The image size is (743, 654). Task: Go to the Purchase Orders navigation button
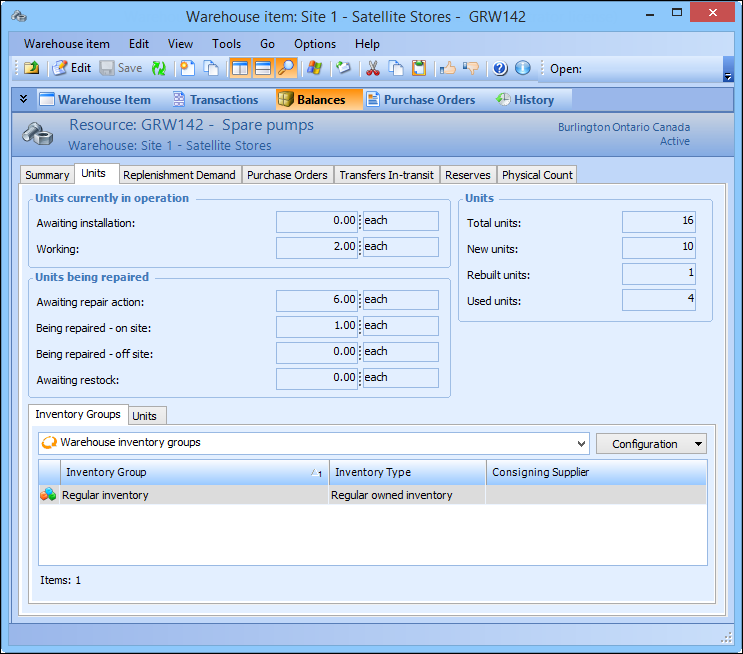pos(420,99)
